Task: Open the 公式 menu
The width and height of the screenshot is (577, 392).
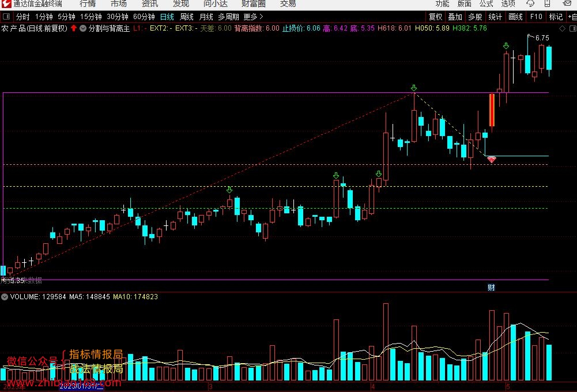Action: click(x=486, y=3)
